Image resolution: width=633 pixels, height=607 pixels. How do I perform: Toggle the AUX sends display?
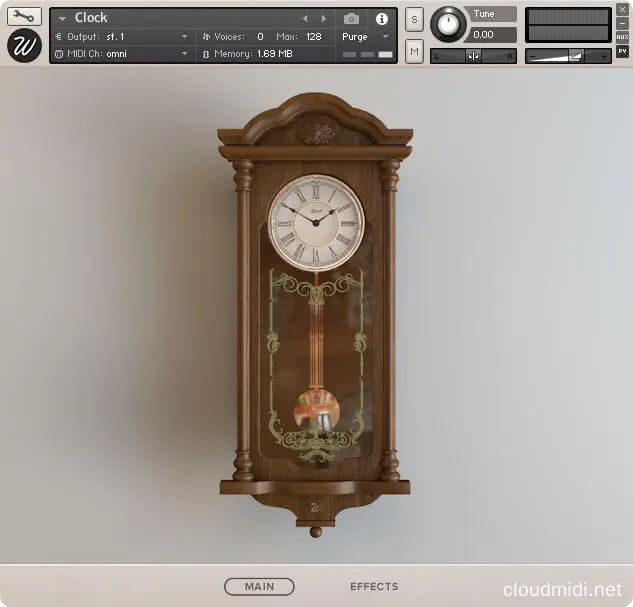622,37
